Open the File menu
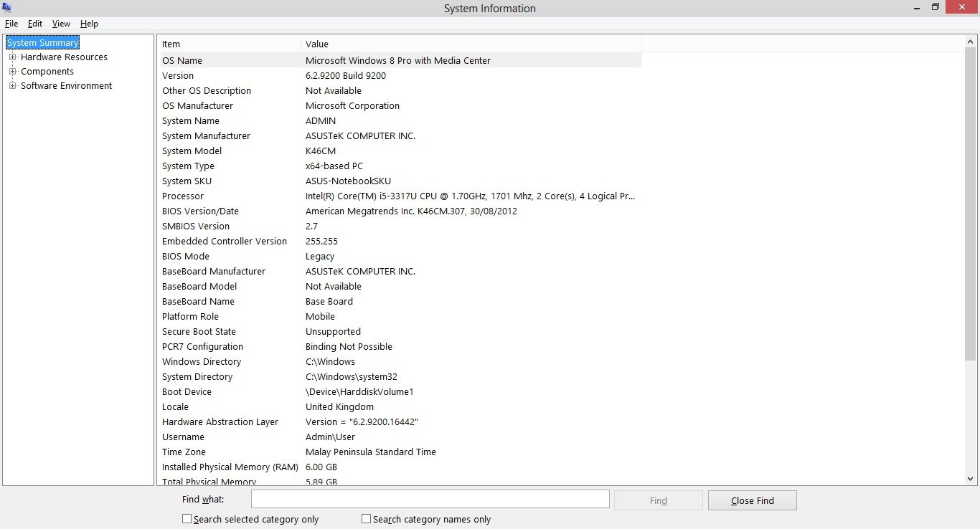Viewport: 980px width, 529px height. (11, 24)
